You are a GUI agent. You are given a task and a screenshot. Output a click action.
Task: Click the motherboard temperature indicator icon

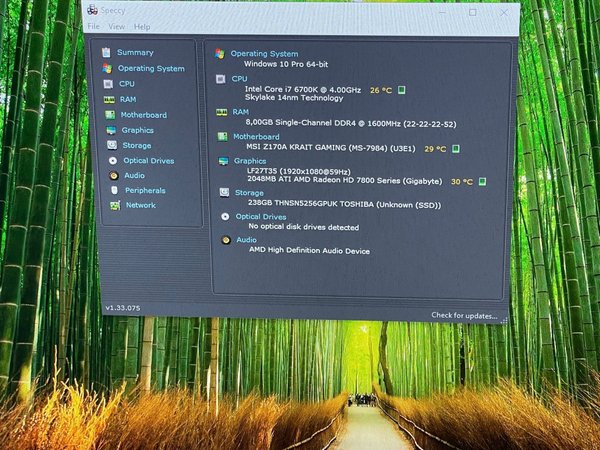(x=455, y=149)
